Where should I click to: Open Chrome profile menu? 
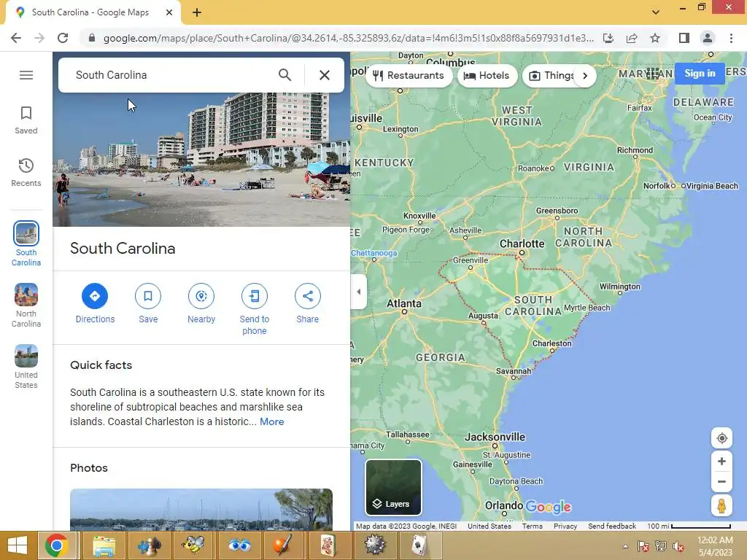point(708,38)
